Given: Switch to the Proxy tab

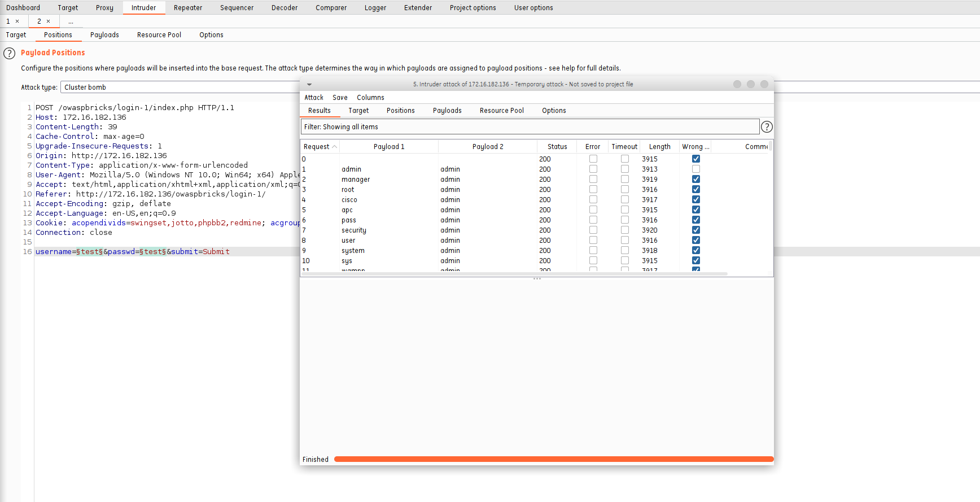Looking at the screenshot, I should coord(104,8).
